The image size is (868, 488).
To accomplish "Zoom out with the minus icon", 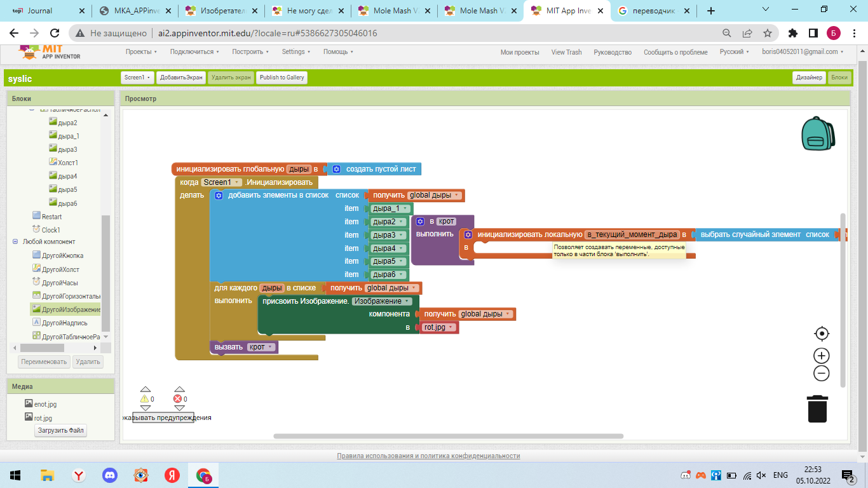I will 822,373.
